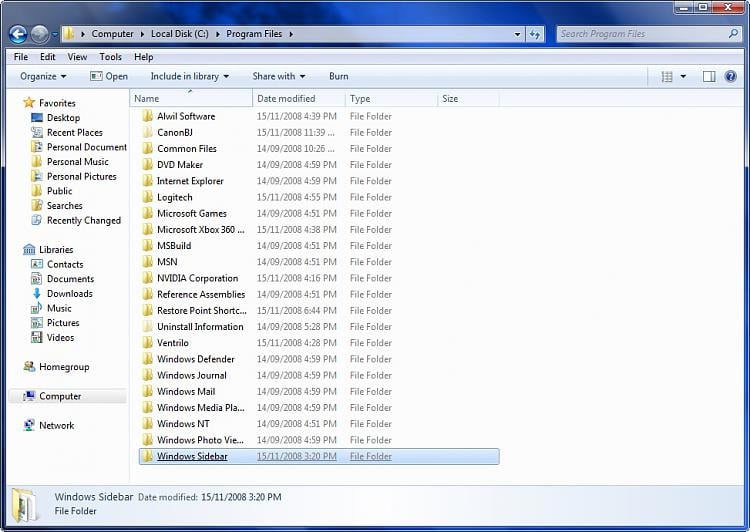Click the Burn toolbar button
The width and height of the screenshot is (750, 532).
[339, 77]
